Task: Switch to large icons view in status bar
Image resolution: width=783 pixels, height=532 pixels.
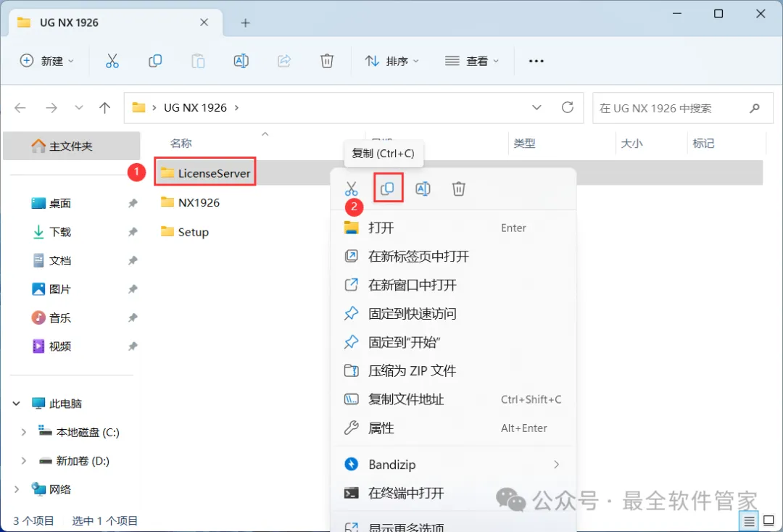Action: [769, 521]
